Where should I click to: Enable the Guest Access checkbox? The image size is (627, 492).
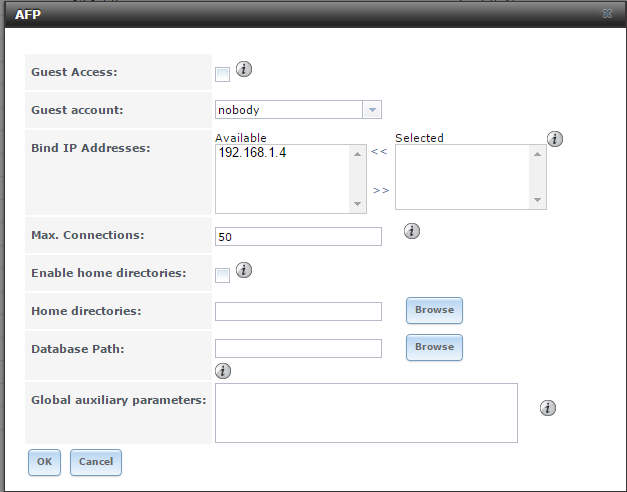(222, 74)
